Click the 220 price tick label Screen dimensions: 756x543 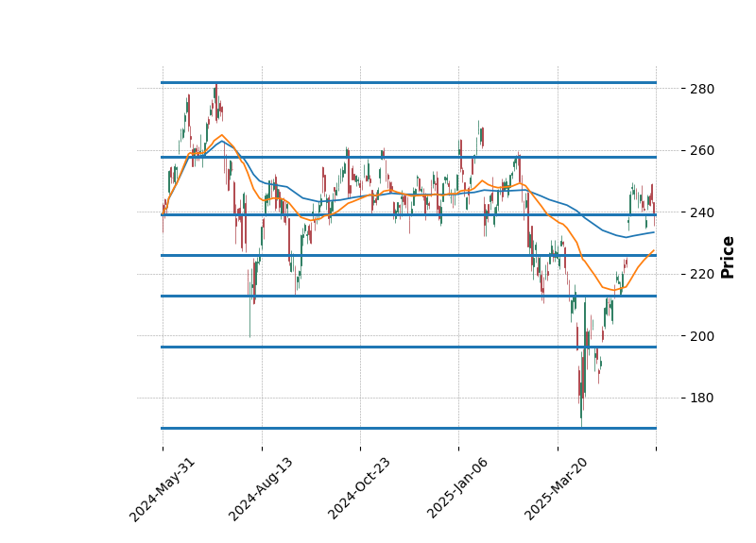700,274
